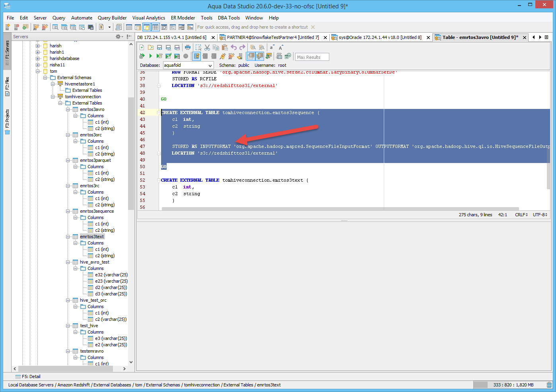The width and height of the screenshot is (556, 392).
Task: Click the Find magnifier icon in editor toolbar
Action: pyautogui.click(x=253, y=47)
